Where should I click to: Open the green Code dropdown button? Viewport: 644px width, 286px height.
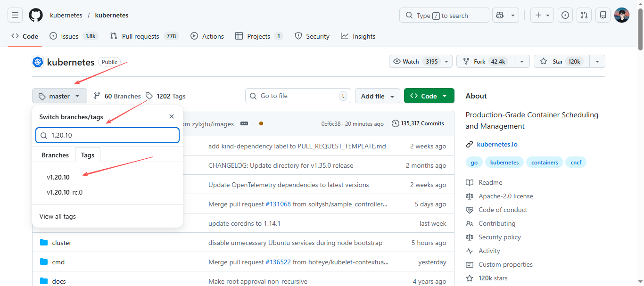429,96
